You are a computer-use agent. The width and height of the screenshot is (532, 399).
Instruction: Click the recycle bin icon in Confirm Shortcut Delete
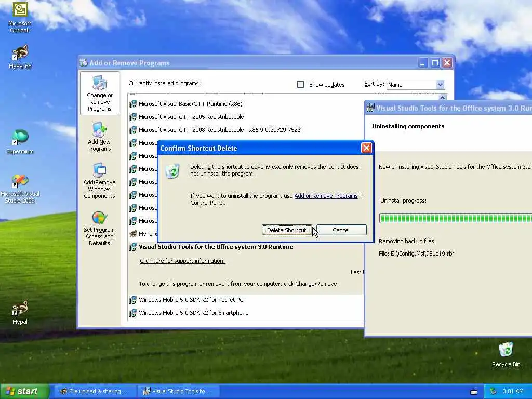tap(172, 170)
